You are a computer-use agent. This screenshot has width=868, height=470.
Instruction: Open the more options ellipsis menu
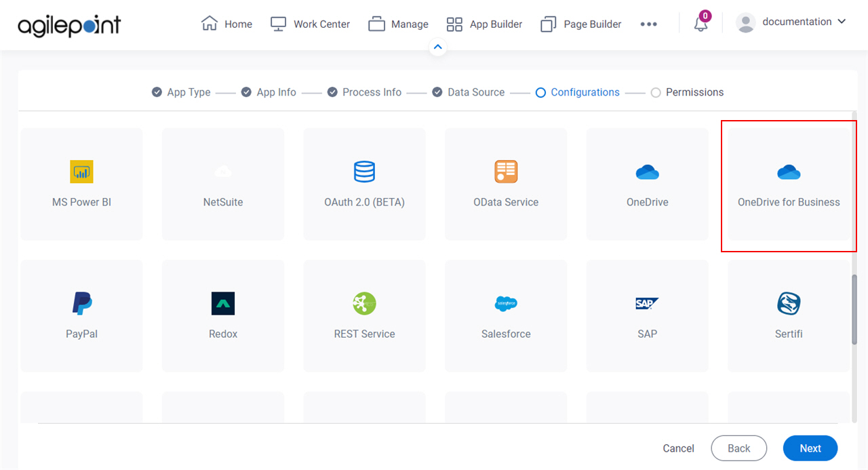(648, 24)
